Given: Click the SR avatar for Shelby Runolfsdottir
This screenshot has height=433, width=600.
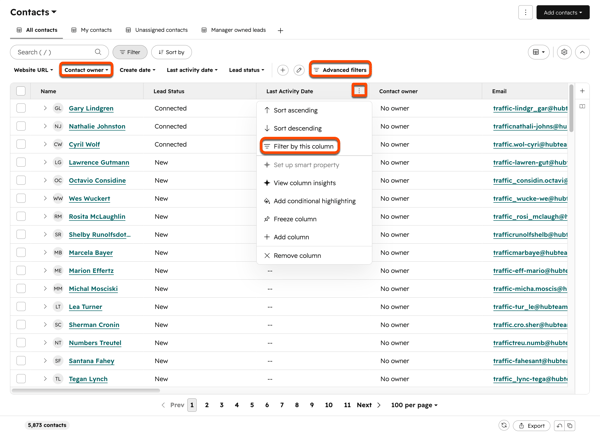Looking at the screenshot, I should 58,234.
